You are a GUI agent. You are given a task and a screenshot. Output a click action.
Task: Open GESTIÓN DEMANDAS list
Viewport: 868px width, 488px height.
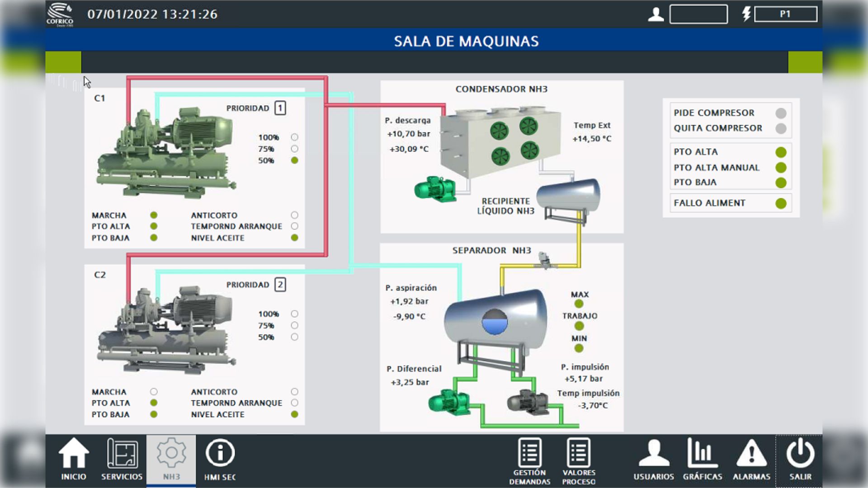530,461
